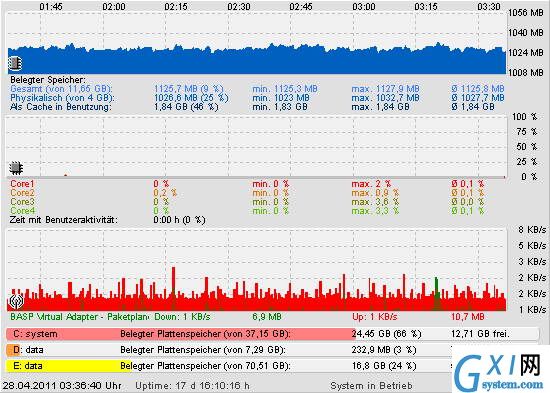Screen dimensions: 550x393
Task: Click the 50 % CPU axis label
Action: tap(526, 147)
